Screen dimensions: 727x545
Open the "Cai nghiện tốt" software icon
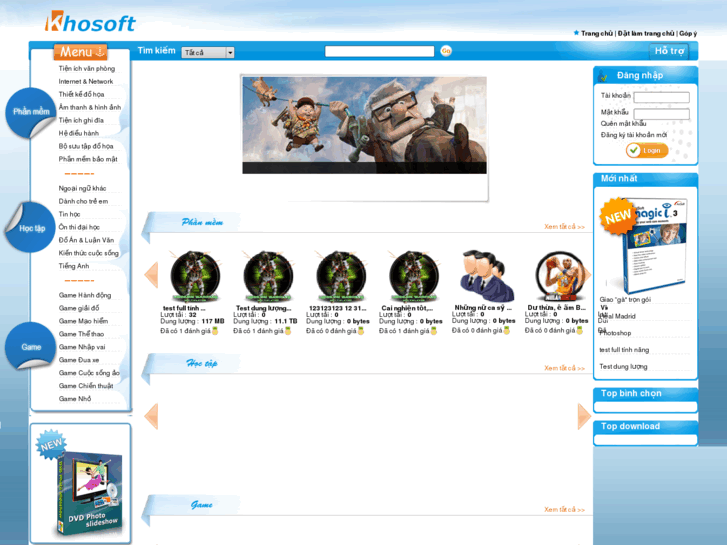tap(414, 277)
